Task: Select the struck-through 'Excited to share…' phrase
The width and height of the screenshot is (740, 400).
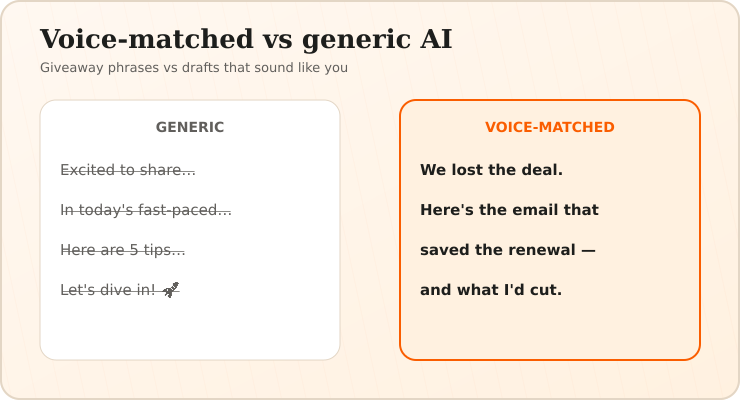Action: pyautogui.click(x=128, y=170)
